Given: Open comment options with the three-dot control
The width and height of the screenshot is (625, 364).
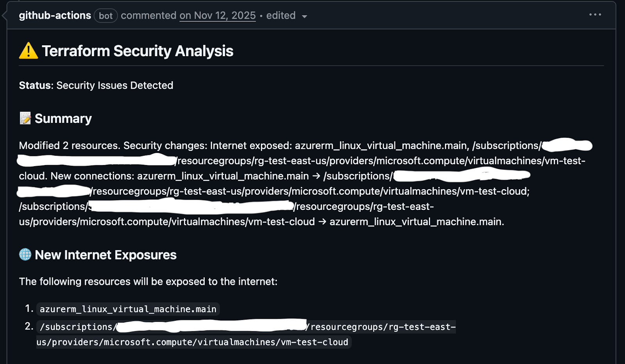Looking at the screenshot, I should coord(595,14).
